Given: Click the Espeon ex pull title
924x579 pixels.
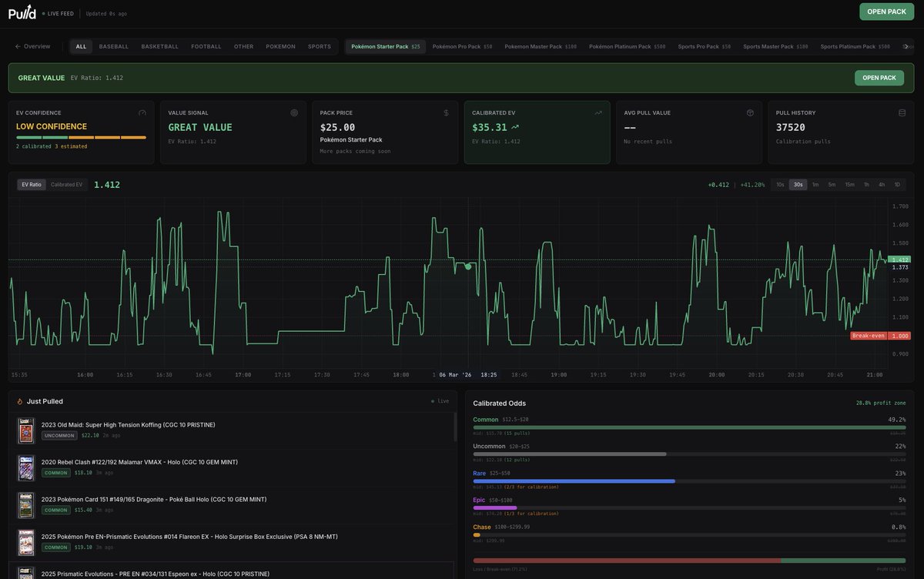Looking at the screenshot, I should coord(156,574).
